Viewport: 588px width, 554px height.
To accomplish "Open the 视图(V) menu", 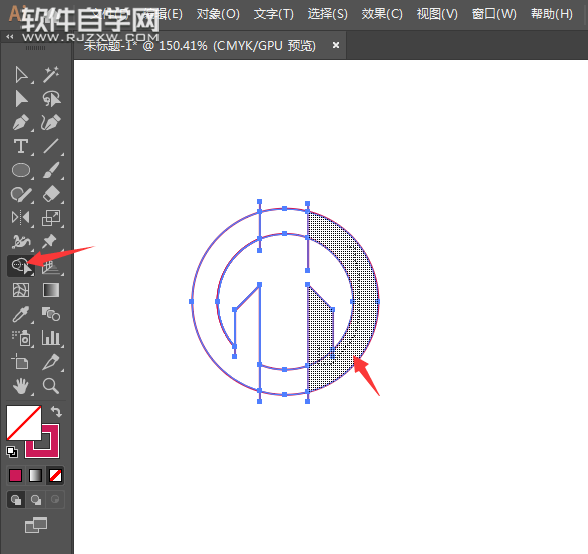I will (437, 14).
